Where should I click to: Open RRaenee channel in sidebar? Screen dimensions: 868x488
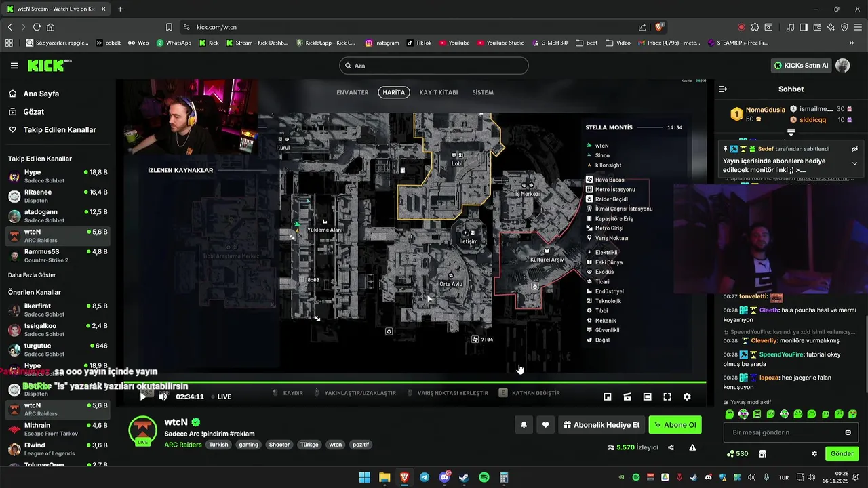(58, 196)
